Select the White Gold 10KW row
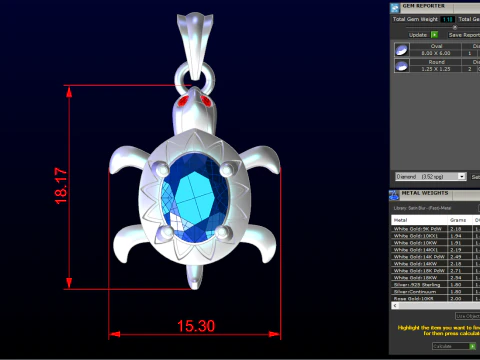Screen dimensions: 480x360 point(435,243)
